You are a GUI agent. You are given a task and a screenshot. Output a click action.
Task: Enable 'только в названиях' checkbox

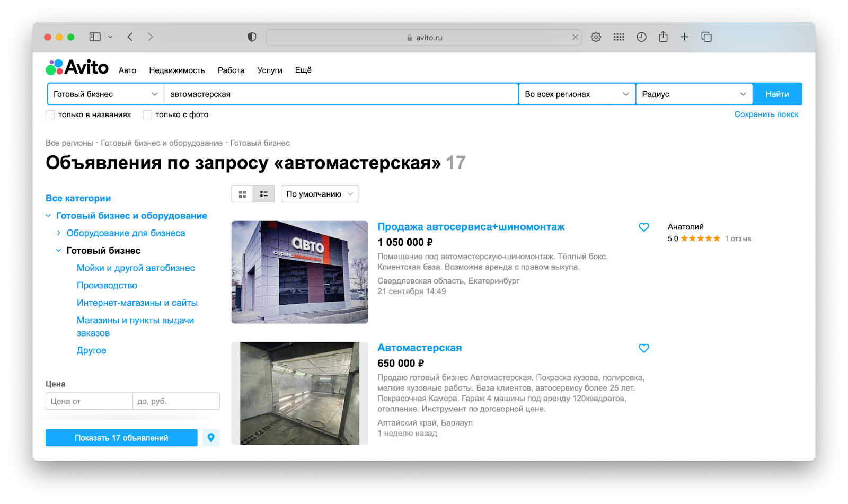tap(51, 115)
